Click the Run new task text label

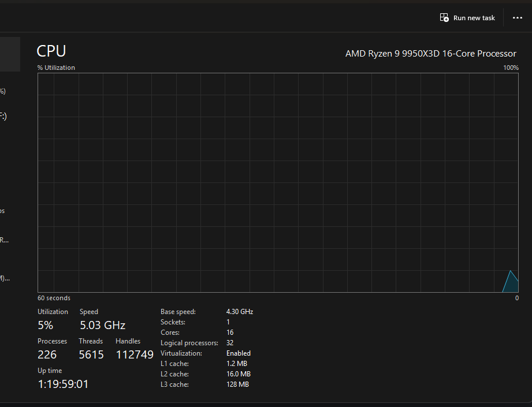[474, 18]
